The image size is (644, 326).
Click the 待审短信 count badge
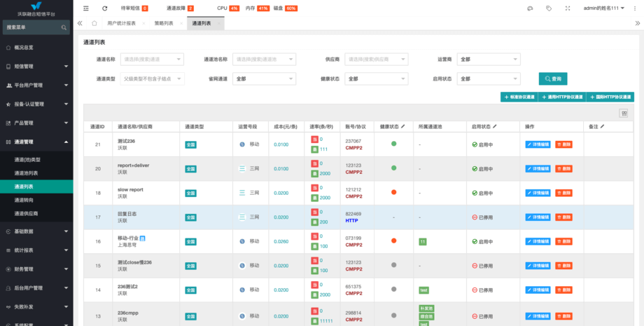[145, 8]
